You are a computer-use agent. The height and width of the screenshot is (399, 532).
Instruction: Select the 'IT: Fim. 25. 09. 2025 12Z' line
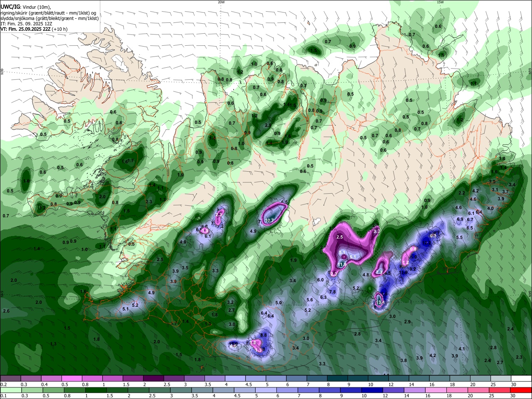pos(26,24)
